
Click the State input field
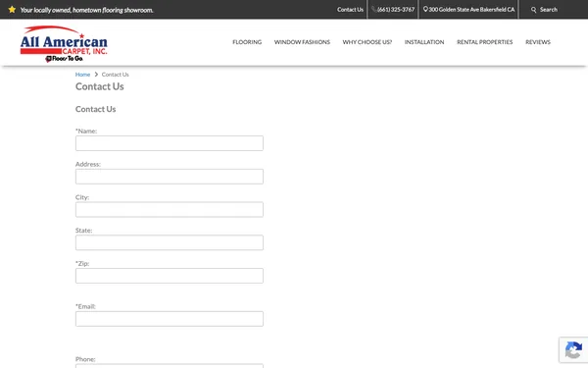click(170, 242)
